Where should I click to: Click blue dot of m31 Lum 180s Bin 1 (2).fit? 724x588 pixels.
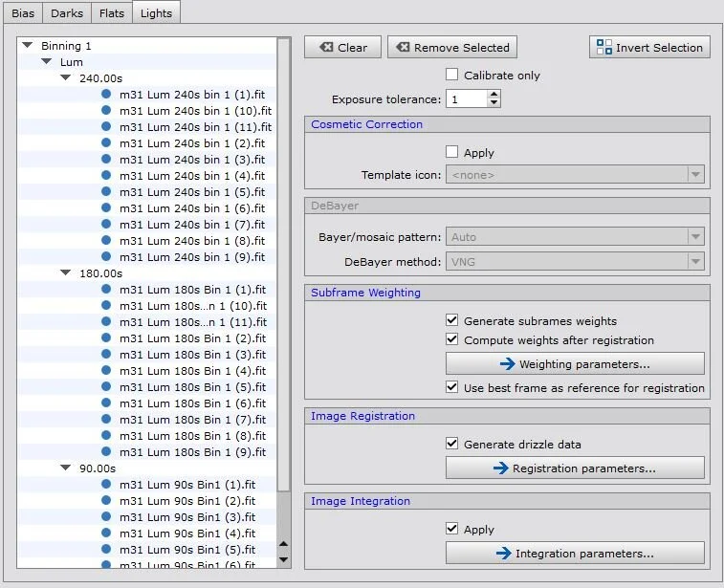[106, 338]
